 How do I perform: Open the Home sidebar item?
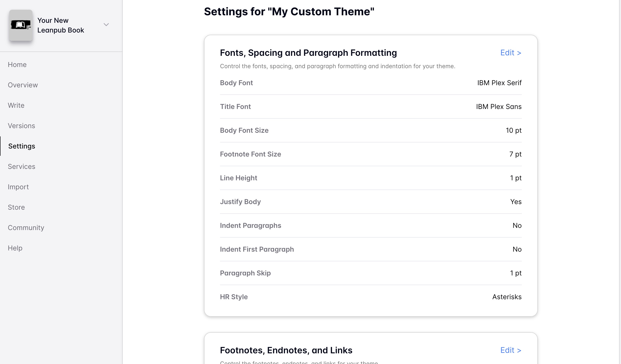tap(17, 65)
